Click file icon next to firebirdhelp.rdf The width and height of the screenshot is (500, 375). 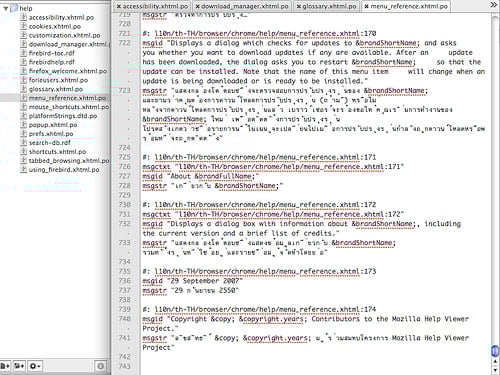coord(23,62)
